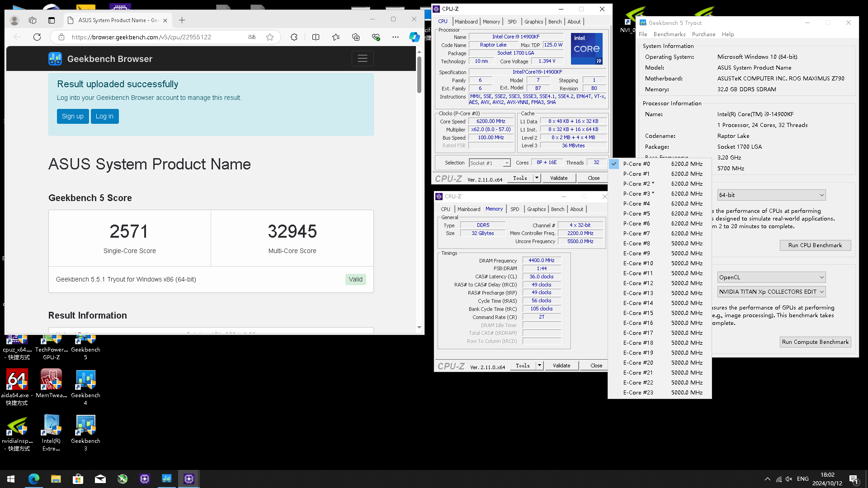868x488 pixels.
Task: Open the Geekbench Browser hamburger menu
Action: tap(363, 59)
